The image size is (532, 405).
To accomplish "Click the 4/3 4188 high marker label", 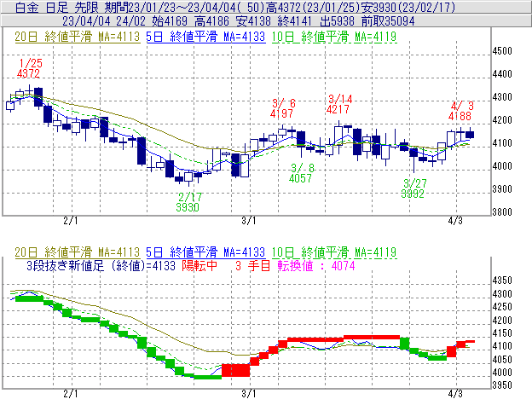I will (x=460, y=111).
